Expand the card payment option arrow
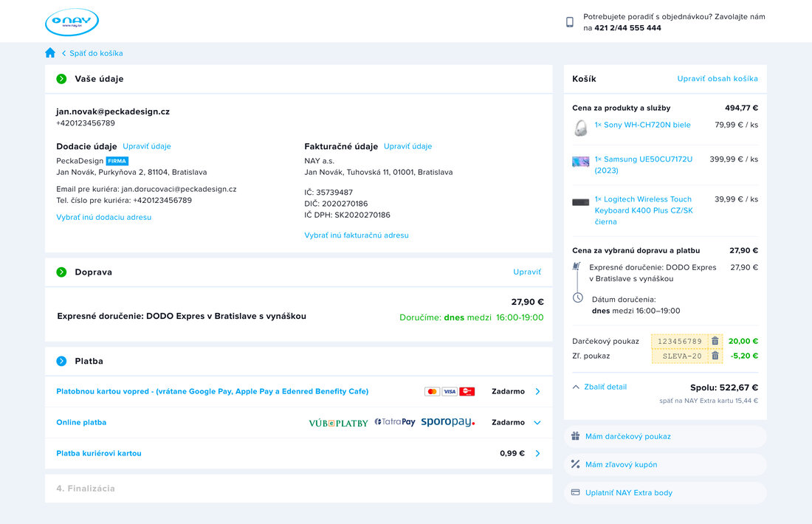Screen dimensions: 812x524 point(537,391)
